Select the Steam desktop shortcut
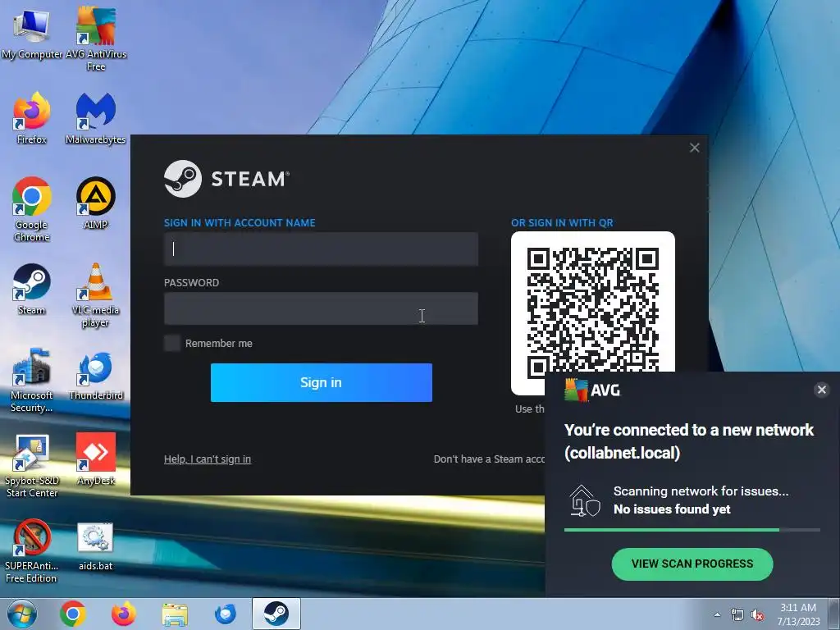Image resolution: width=840 pixels, height=630 pixels. tap(31, 288)
